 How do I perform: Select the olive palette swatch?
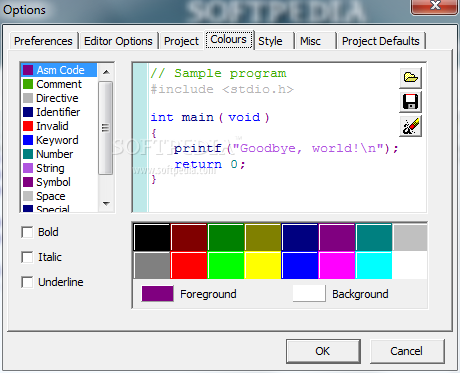tap(263, 237)
